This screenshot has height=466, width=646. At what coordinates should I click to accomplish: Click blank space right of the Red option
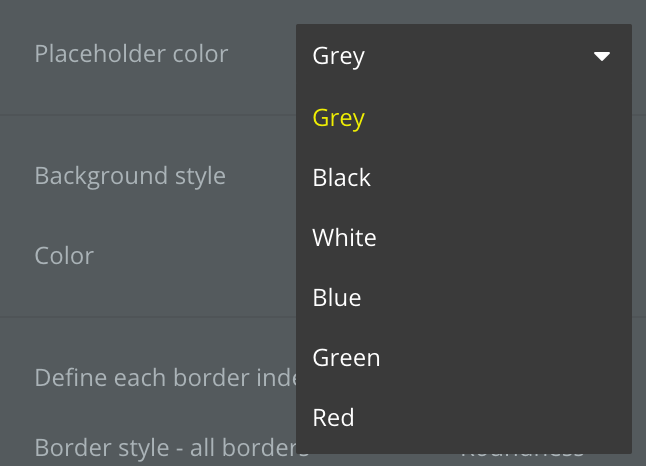500,418
